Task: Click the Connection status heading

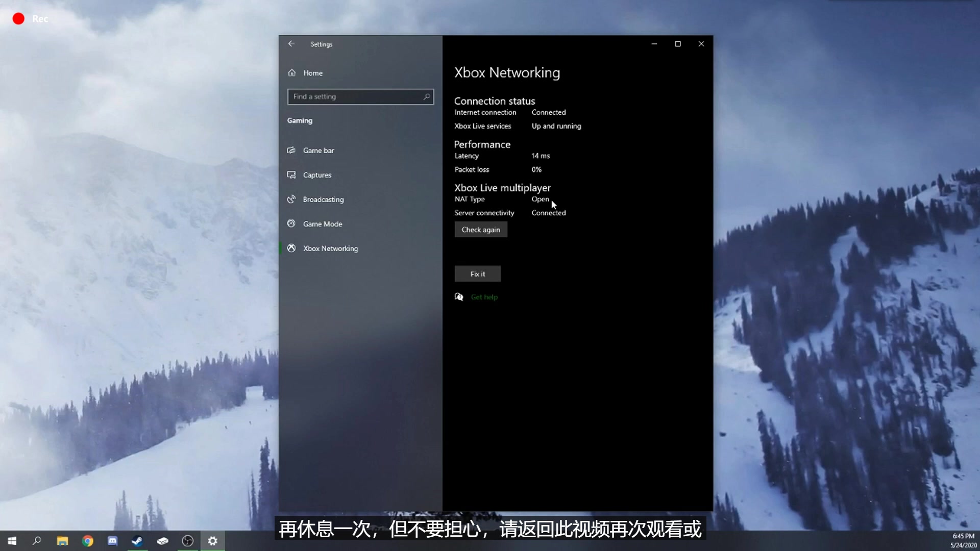Action: point(495,101)
